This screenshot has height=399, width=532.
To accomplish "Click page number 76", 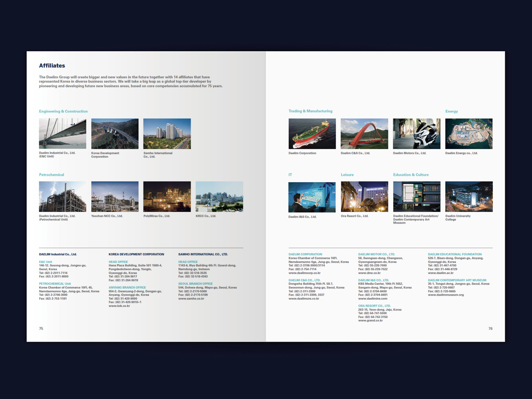I will coord(490,329).
